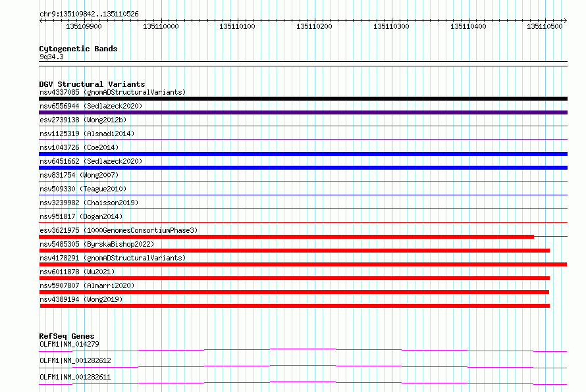Open variant nsv6556944 (Sedlazeck2020) label
This screenshot has height=392, width=586.
coord(91,106)
